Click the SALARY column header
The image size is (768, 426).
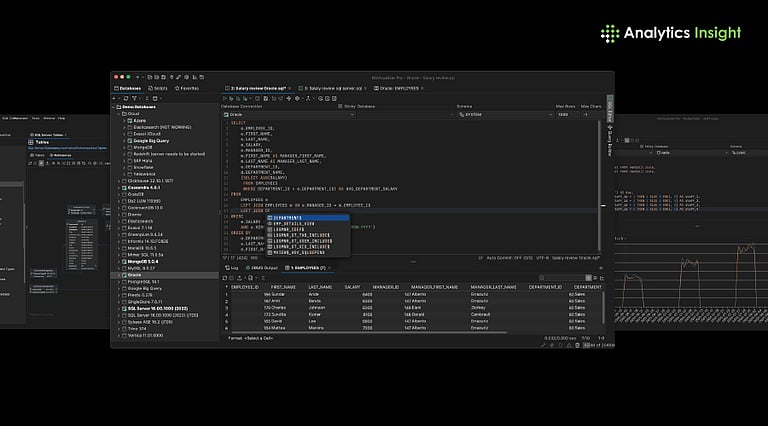(x=352, y=287)
